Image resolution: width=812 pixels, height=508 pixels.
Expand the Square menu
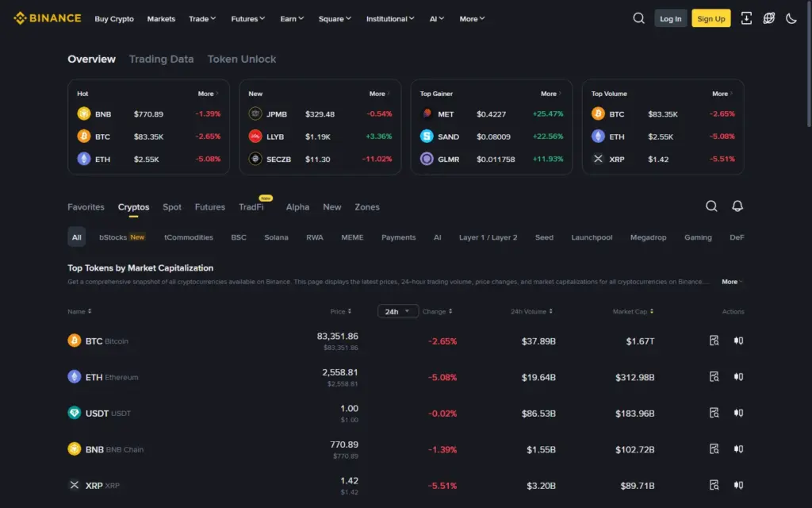335,19
